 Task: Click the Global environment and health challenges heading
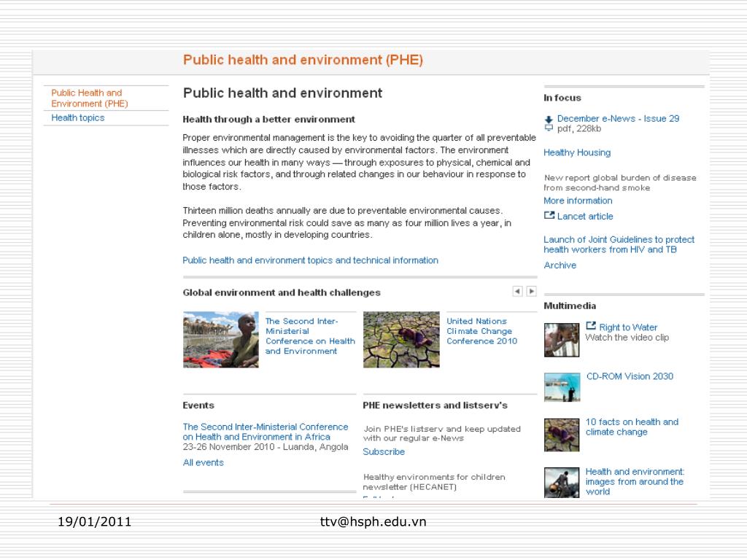[x=282, y=292]
